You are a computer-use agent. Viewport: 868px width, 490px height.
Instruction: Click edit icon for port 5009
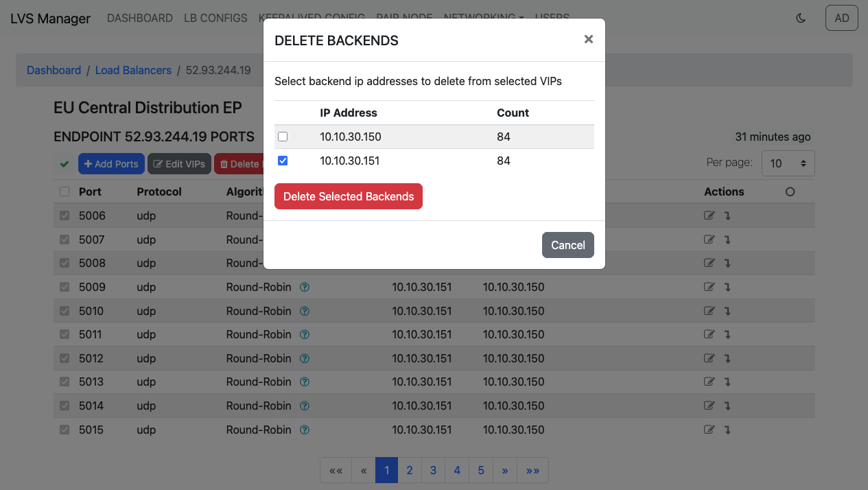(x=709, y=287)
